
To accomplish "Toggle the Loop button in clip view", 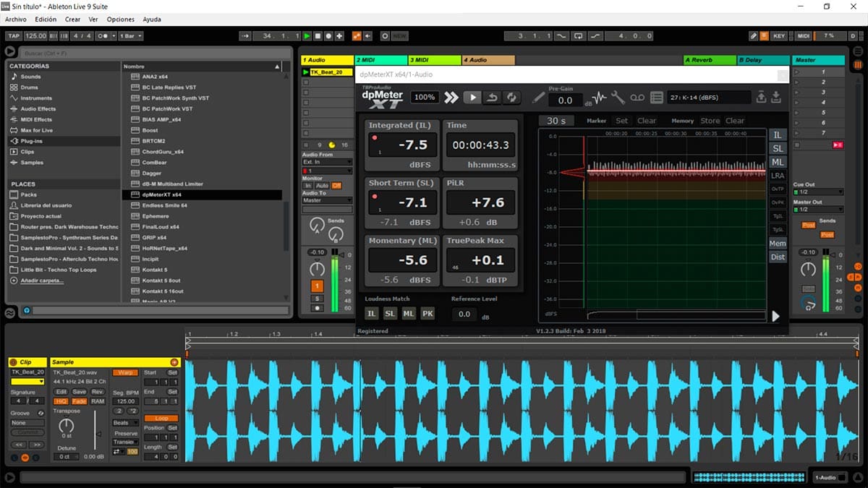I will click(161, 418).
